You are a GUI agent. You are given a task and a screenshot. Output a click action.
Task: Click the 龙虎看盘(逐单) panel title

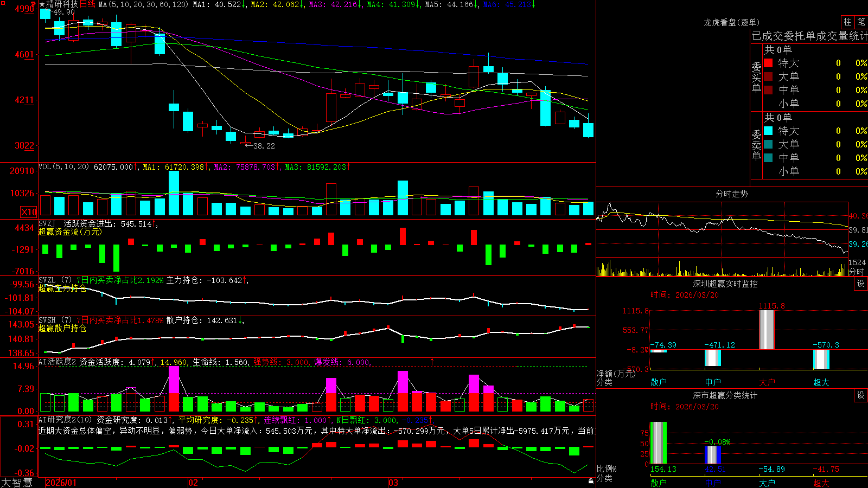[x=731, y=22]
